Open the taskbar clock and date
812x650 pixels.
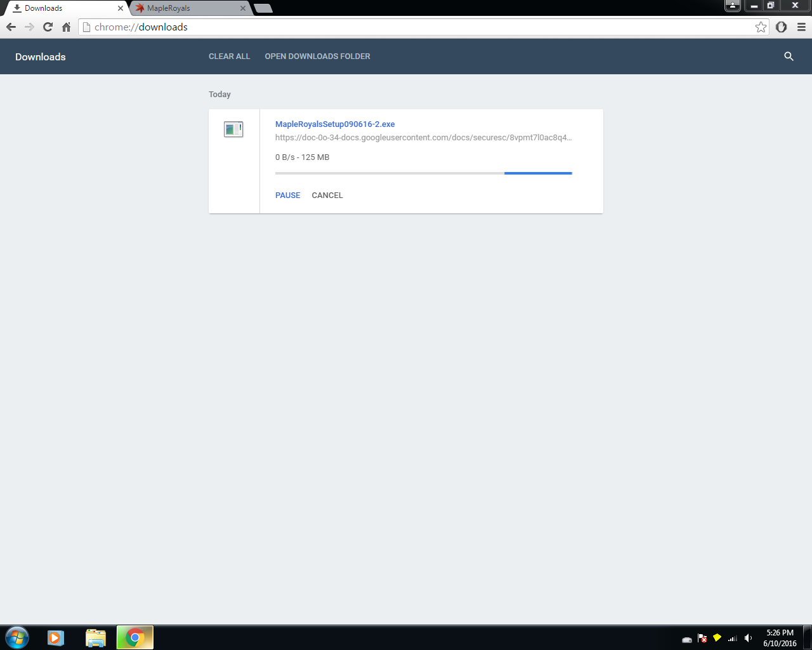[x=780, y=638]
